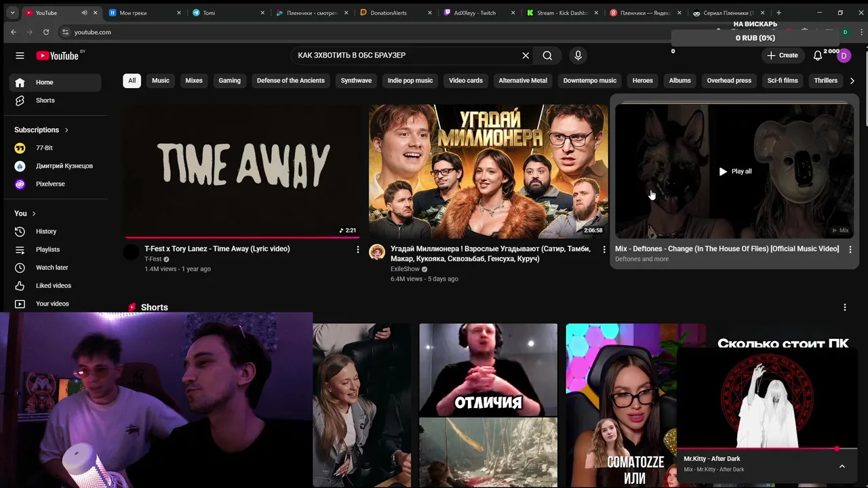This screenshot has width=868, height=488.
Task: Expand the Mr.Kitty miniplayer
Action: pos(842,466)
